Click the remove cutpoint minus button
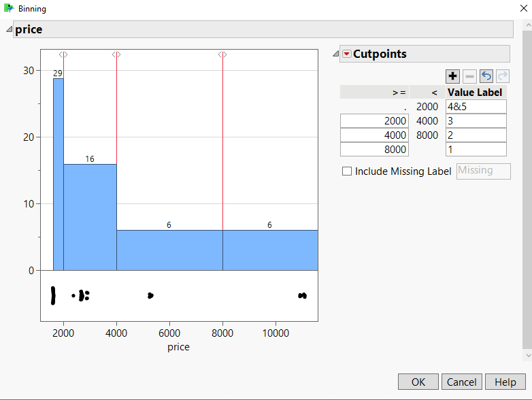This screenshot has width=532, height=400. point(469,76)
